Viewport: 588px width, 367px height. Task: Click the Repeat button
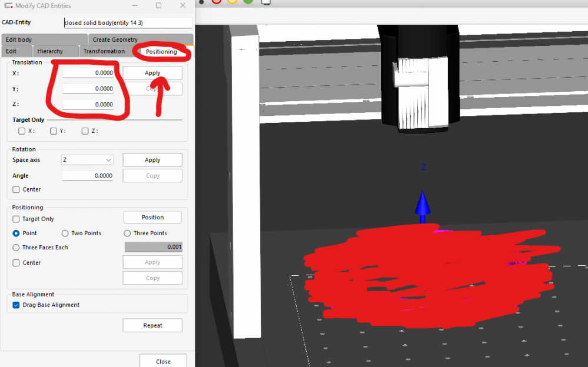[x=152, y=325]
